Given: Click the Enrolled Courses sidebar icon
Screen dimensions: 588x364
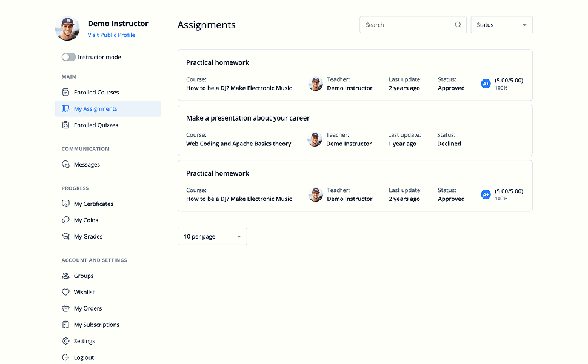Looking at the screenshot, I should tap(66, 93).
